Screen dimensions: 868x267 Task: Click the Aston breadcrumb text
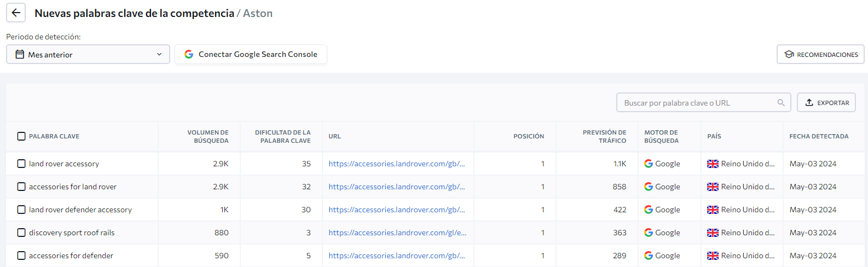(x=258, y=13)
